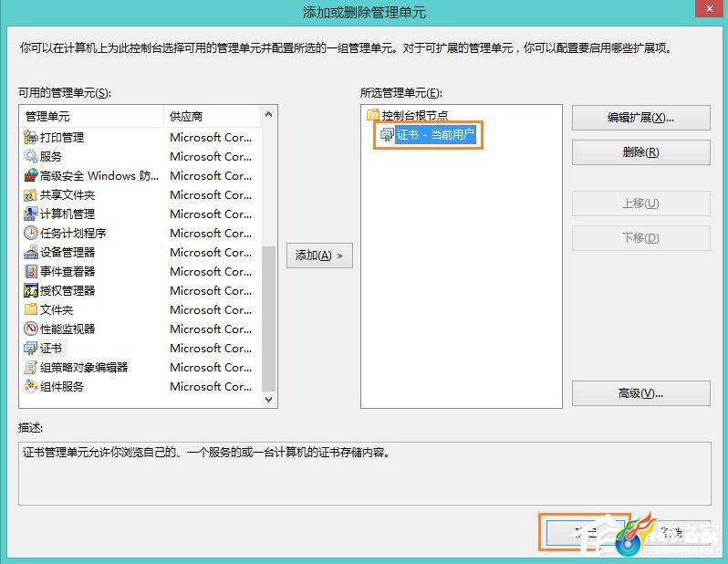Image resolution: width=728 pixels, height=564 pixels.
Task: Click the available snap-ins scrollbar thumb
Action: [268, 319]
